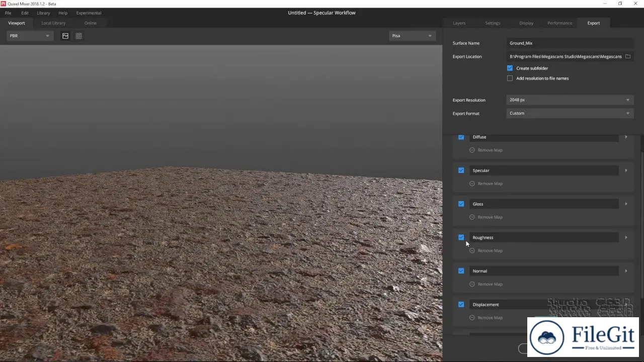644x362 pixels.
Task: Click remove icon under Specular map
Action: click(x=472, y=184)
